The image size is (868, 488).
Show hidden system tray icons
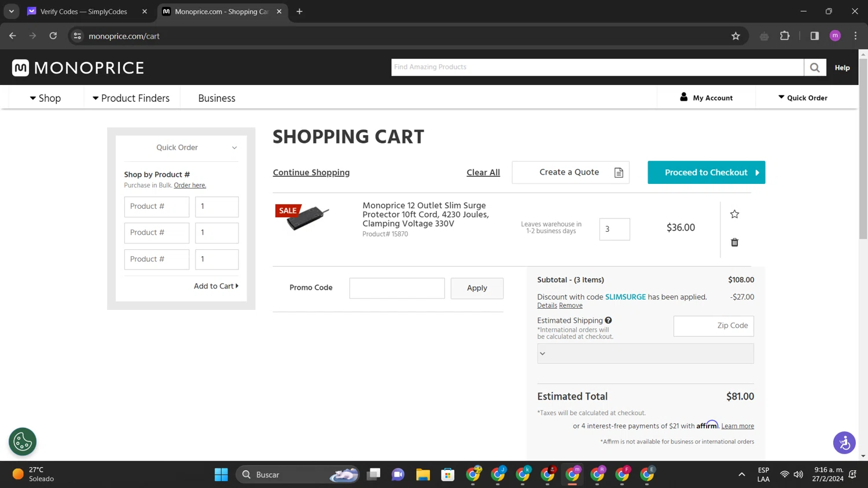click(741, 475)
